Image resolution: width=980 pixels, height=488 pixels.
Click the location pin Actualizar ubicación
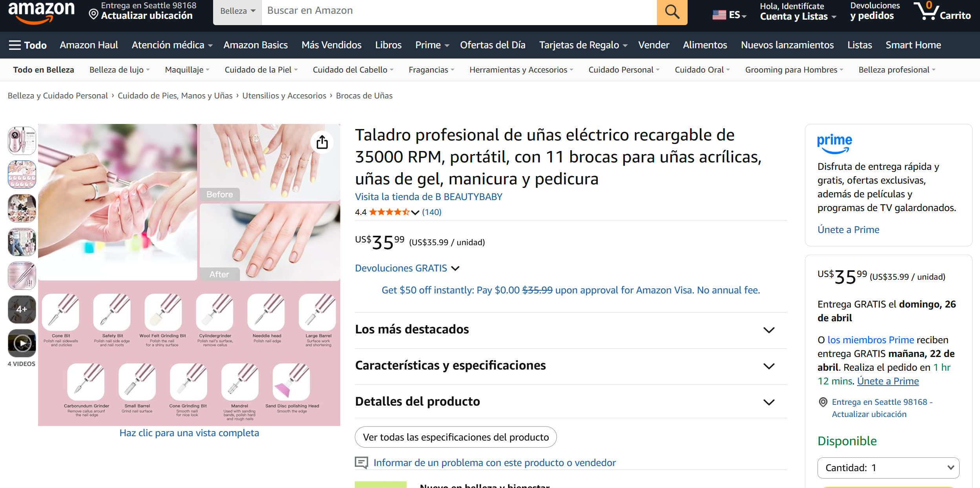point(142,11)
